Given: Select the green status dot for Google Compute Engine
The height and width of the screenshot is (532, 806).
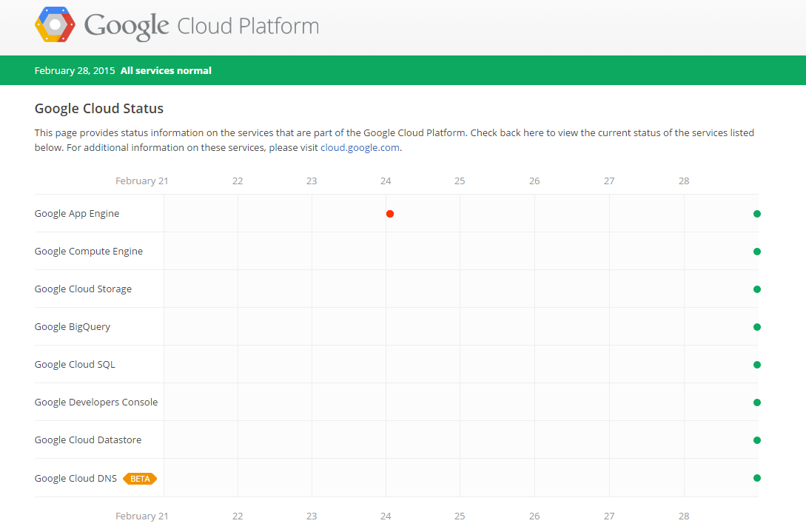Looking at the screenshot, I should (x=757, y=252).
